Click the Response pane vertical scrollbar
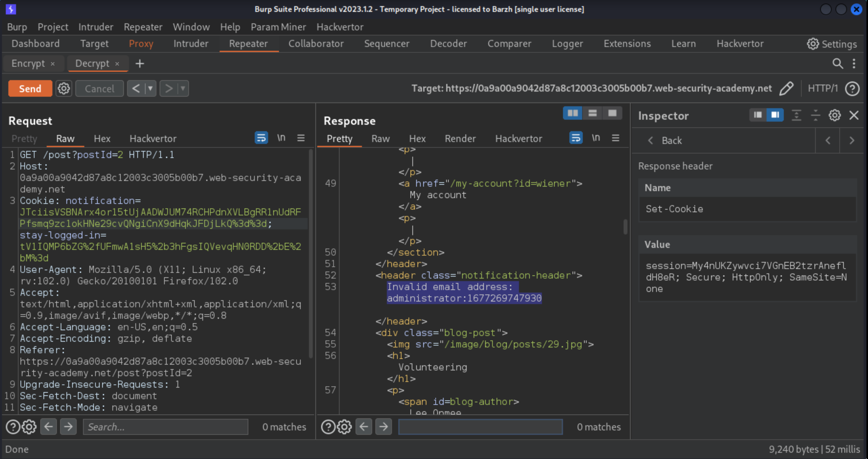The width and height of the screenshot is (868, 459). tap(625, 227)
